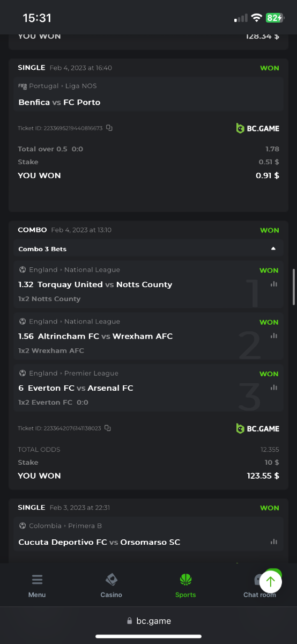Tap the BC.GAME logo on Benfica ticket
Image resolution: width=297 pixels, height=644 pixels.
258,128
